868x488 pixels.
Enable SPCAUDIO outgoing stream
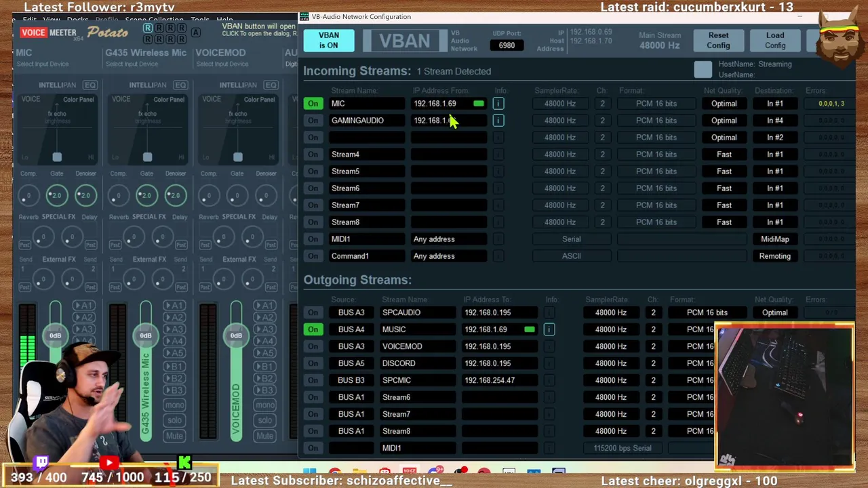(x=313, y=312)
